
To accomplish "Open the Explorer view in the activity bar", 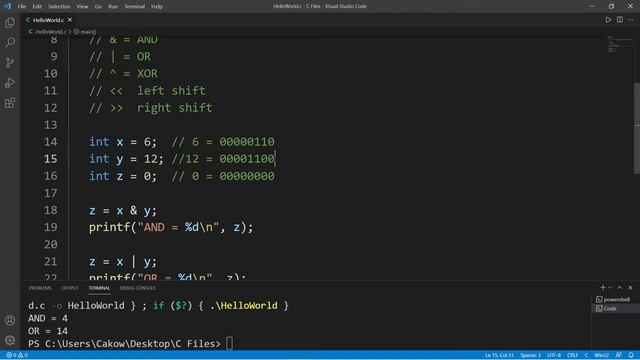I will (10, 23).
